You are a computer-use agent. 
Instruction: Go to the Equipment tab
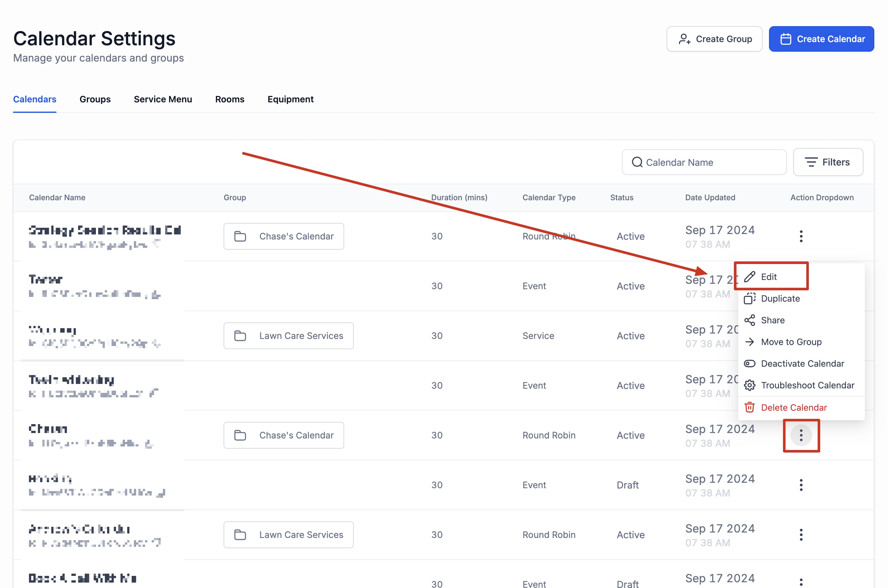point(290,99)
